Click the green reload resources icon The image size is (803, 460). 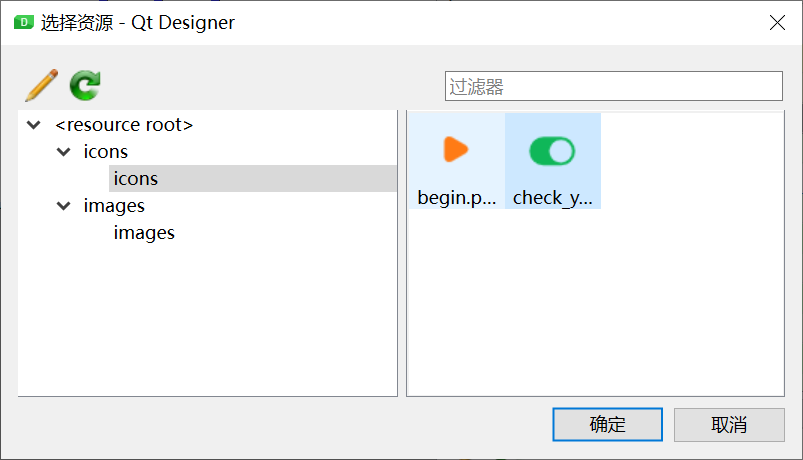85,86
